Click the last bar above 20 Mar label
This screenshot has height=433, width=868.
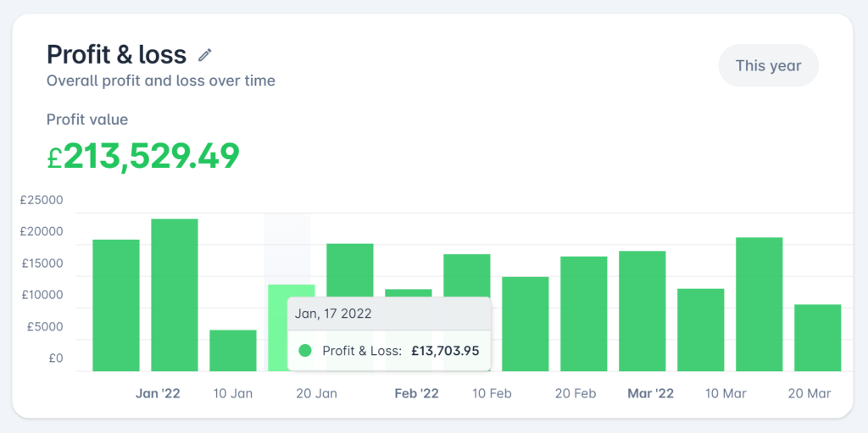point(818,338)
